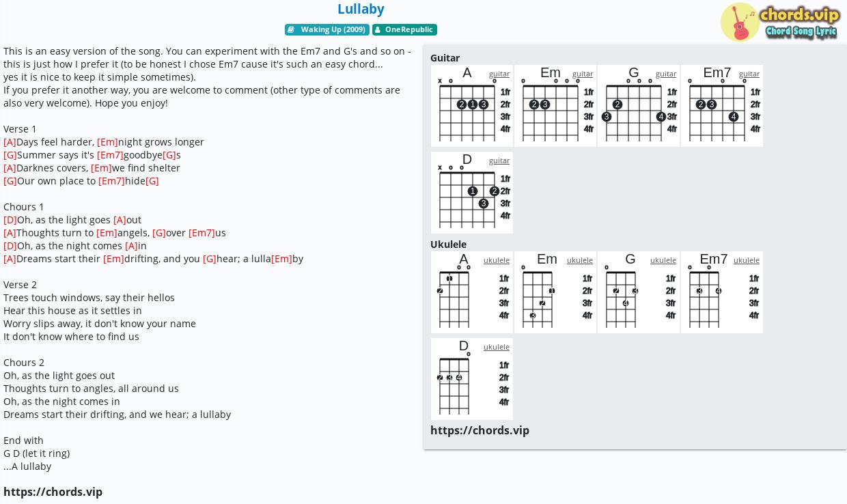Click the [A] chord before 'Dreams start their'

[10, 259]
